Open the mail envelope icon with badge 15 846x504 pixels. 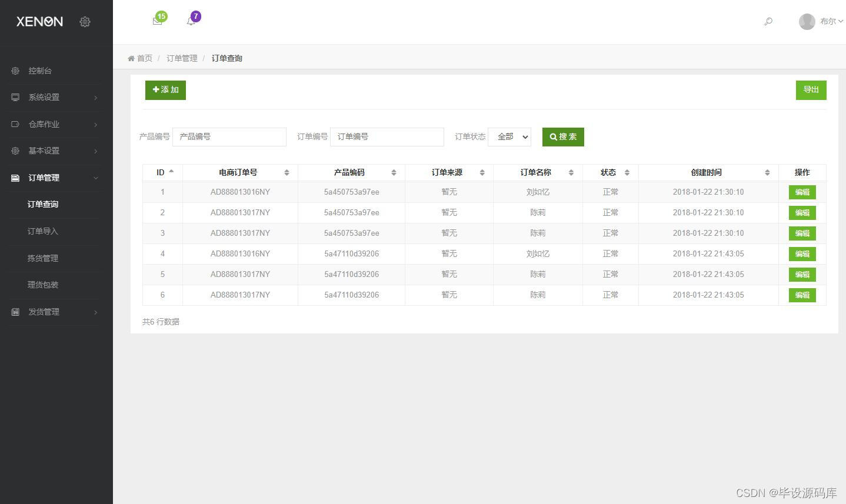click(x=157, y=21)
